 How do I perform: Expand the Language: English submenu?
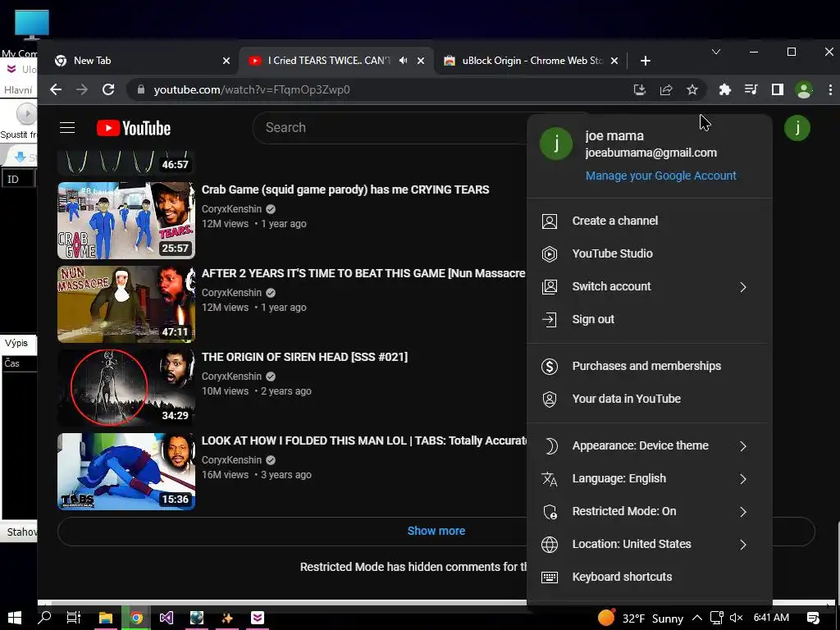tap(743, 479)
